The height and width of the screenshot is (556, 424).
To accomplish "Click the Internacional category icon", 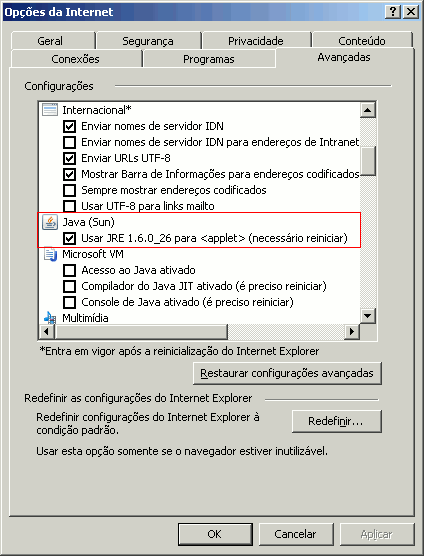I will click(x=50, y=110).
